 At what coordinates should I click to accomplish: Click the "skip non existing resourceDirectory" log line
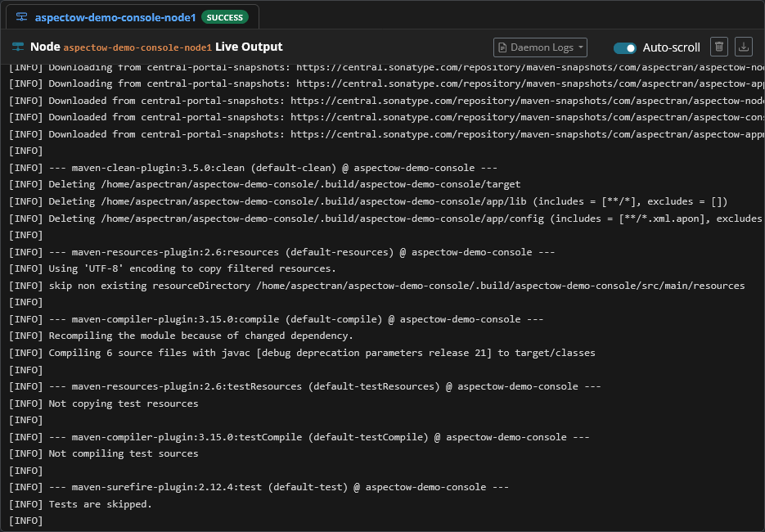[x=377, y=286]
